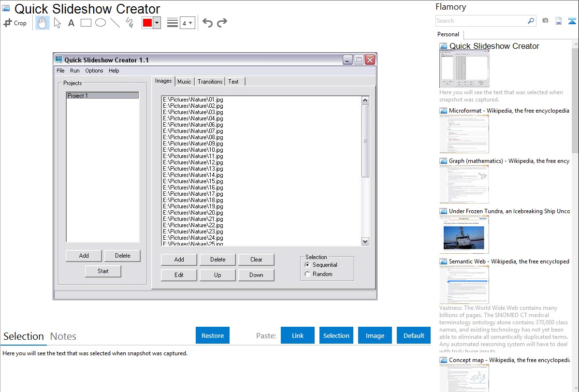
Task: Click the Paste Image button
Action: click(x=375, y=335)
